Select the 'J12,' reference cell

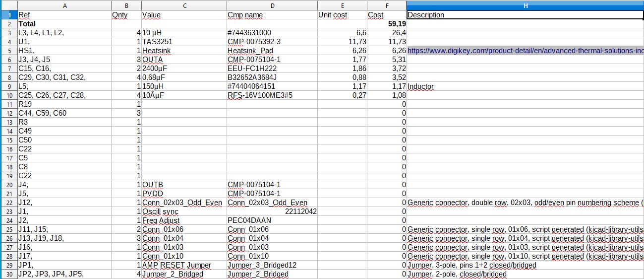pos(64,203)
